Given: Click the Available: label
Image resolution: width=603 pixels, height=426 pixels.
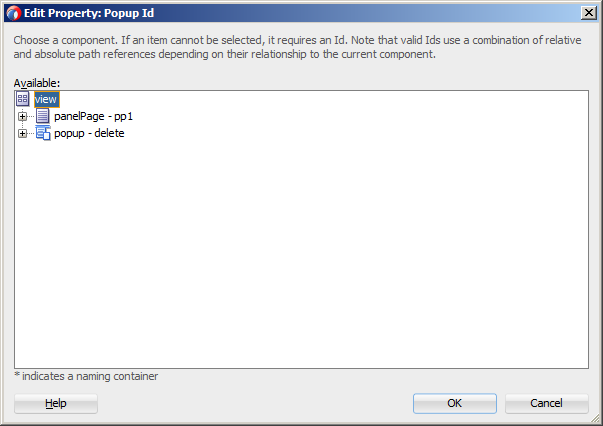Looking at the screenshot, I should 37,83.
